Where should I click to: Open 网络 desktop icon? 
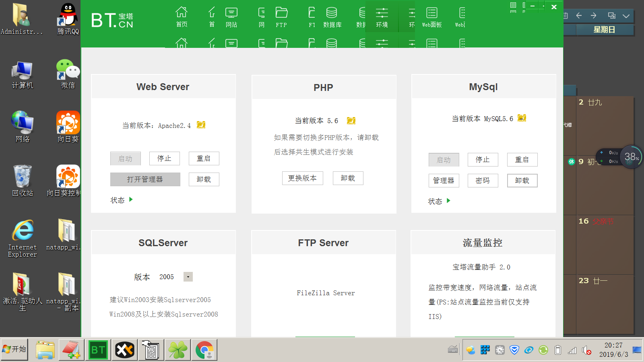(23, 128)
